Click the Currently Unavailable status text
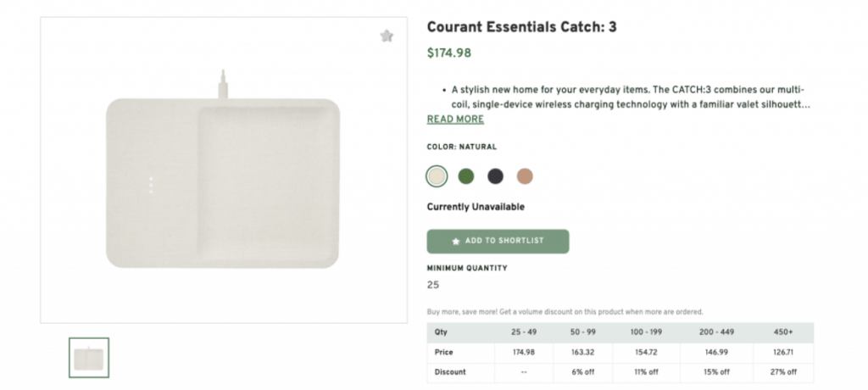This screenshot has width=868, height=390. click(x=476, y=207)
